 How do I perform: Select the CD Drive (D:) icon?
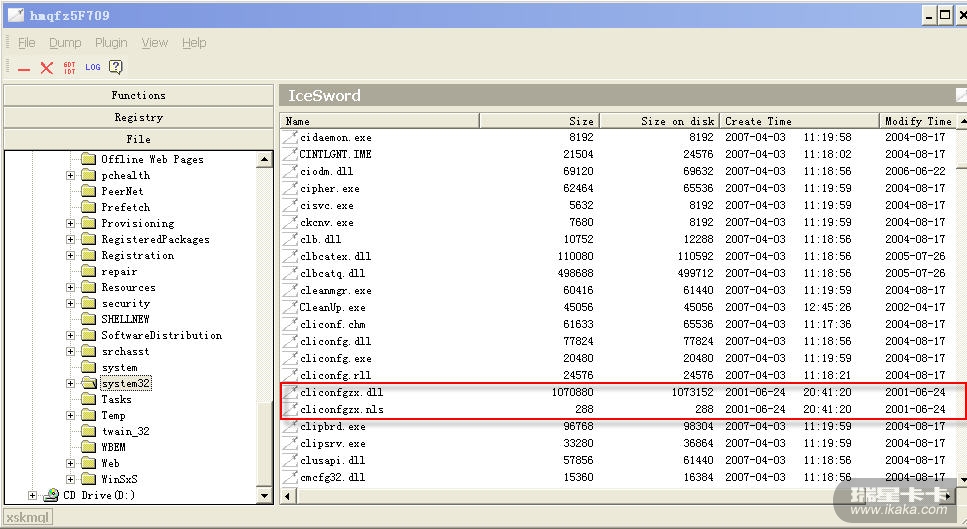click(51, 495)
